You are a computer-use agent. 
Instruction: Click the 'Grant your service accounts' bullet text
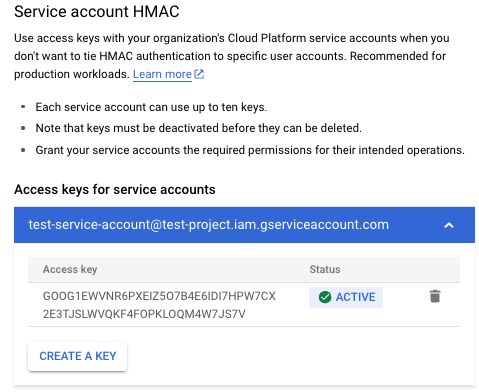250,150
